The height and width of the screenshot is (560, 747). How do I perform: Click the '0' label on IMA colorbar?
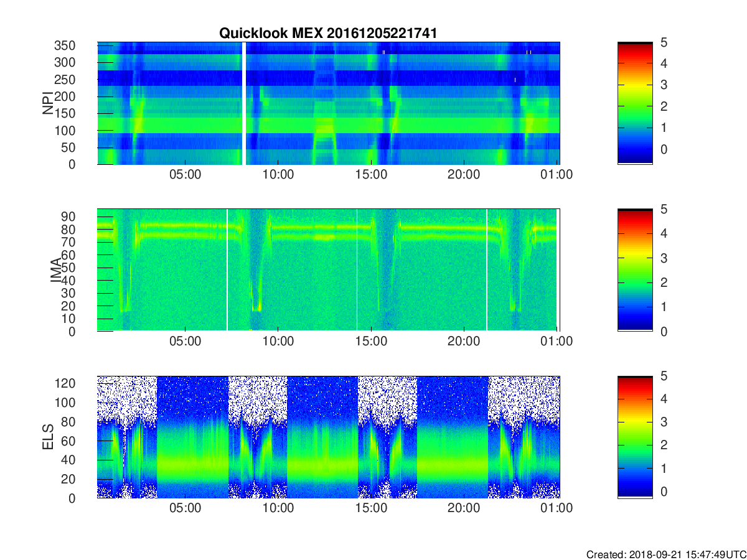pyautogui.click(x=664, y=332)
